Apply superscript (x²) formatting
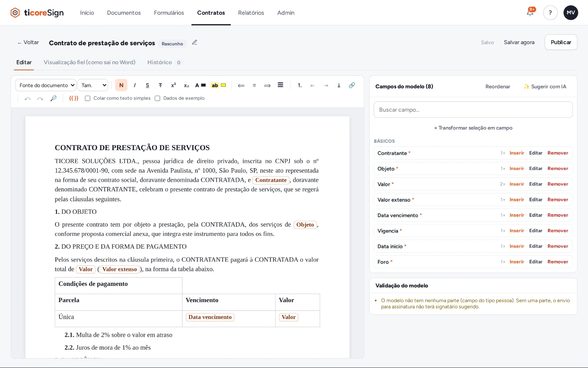 click(173, 85)
